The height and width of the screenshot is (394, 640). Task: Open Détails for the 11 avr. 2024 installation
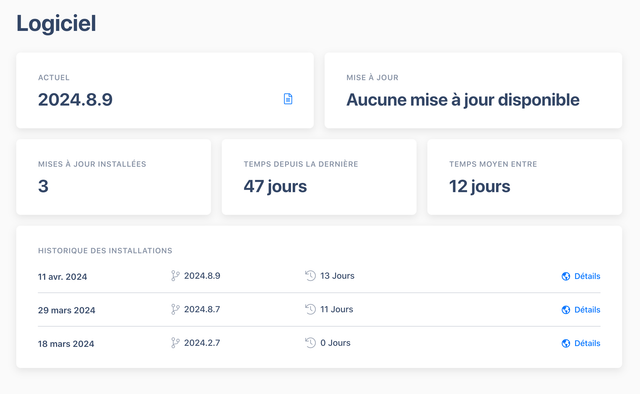pos(587,276)
